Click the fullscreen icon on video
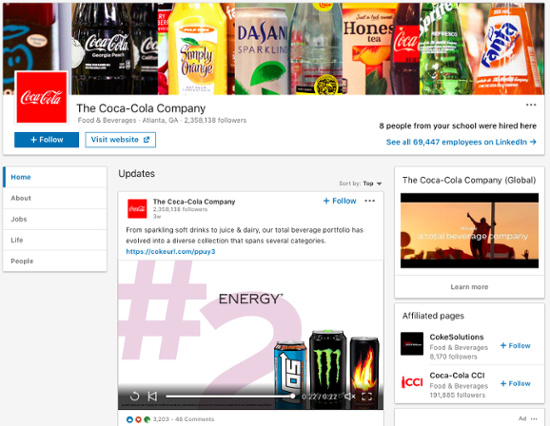 pos(367,397)
